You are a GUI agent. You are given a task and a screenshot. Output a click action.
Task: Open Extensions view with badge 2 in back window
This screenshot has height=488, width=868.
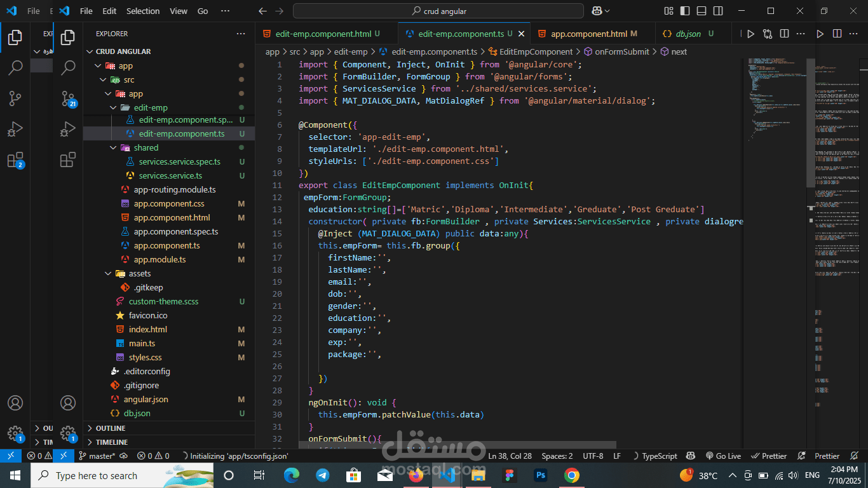[15, 159]
